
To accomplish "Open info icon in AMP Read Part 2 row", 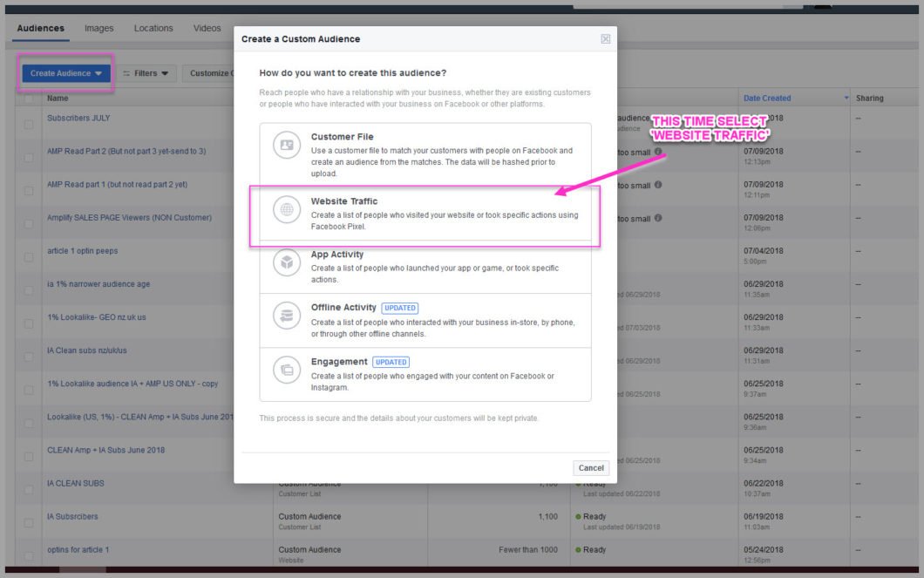I will (x=657, y=152).
